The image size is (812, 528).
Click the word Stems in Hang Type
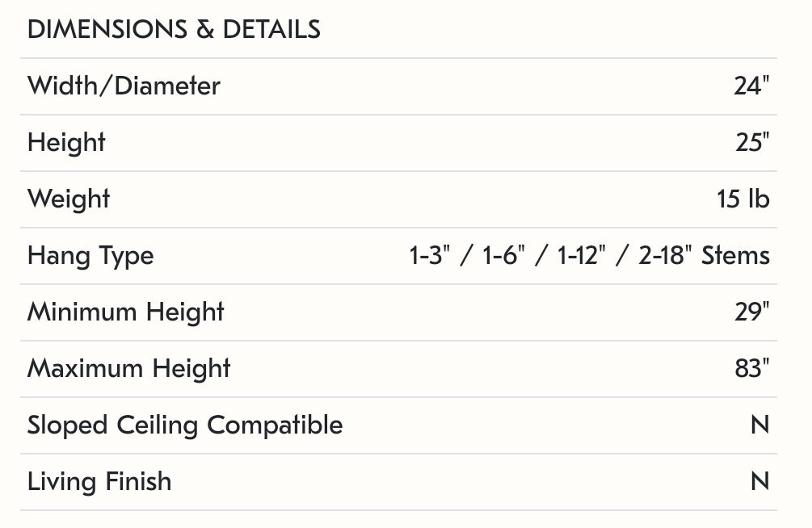click(x=735, y=255)
